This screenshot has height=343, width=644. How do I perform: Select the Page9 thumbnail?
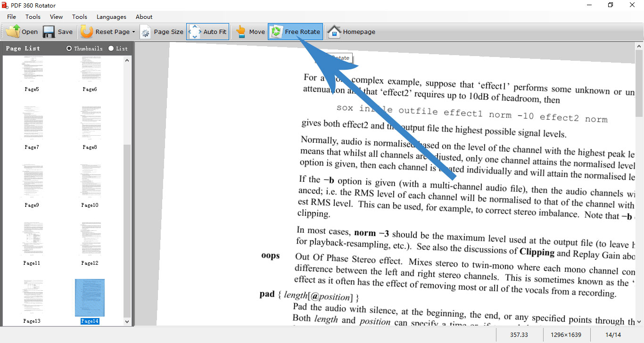point(32,182)
